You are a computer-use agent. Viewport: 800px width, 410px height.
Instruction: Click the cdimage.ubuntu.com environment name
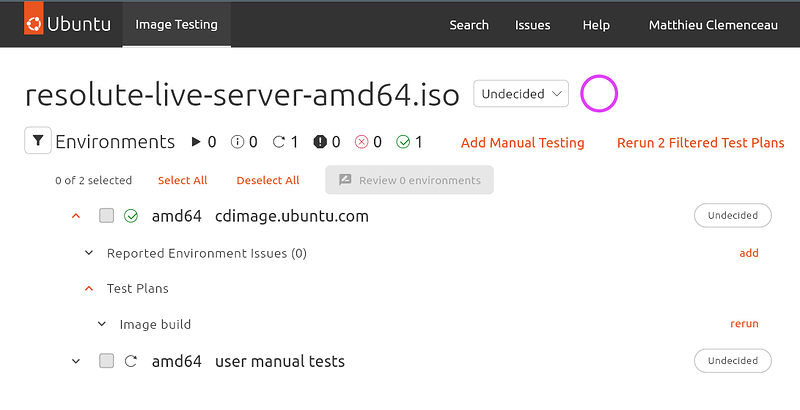click(292, 216)
